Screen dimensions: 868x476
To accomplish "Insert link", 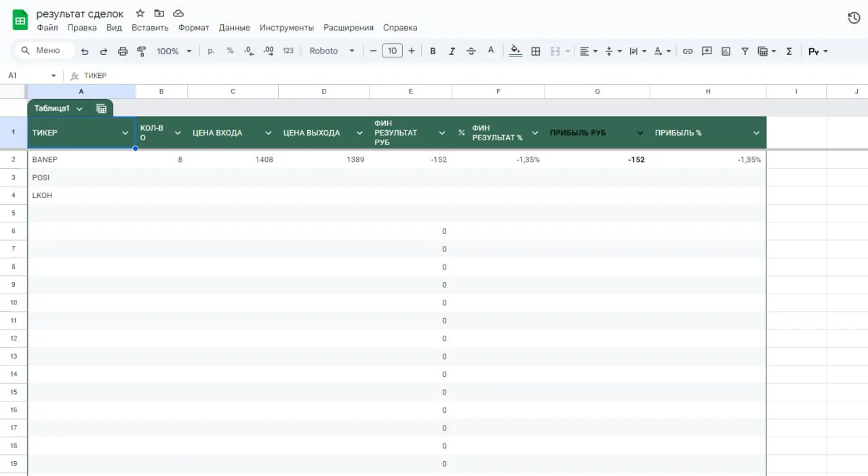I will pyautogui.click(x=688, y=51).
